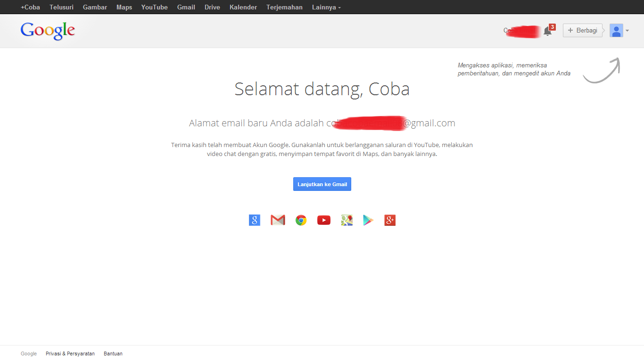Click the Selamat datang, Coba heading
Image resolution: width=644 pixels, height=362 pixels.
[322, 89]
